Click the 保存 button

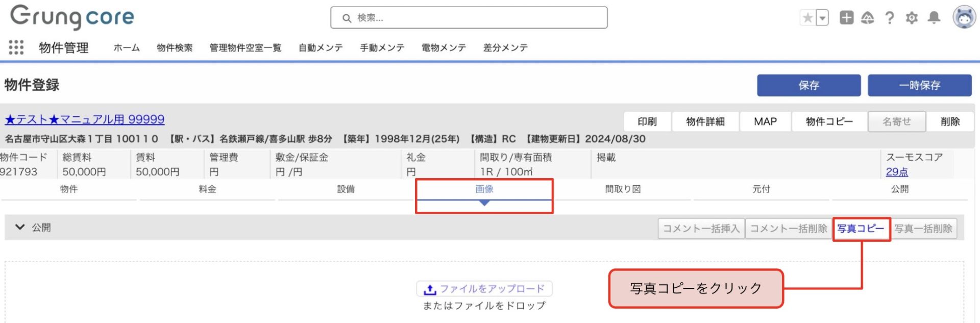click(x=808, y=85)
